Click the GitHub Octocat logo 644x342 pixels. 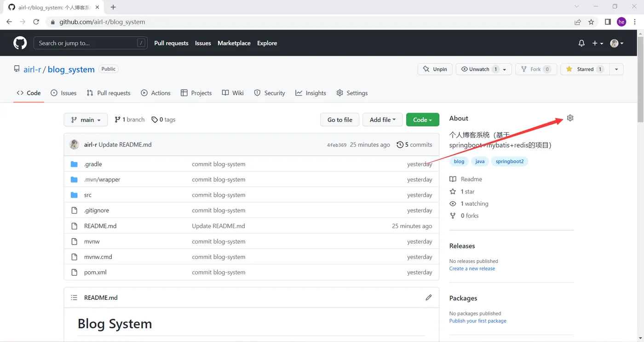tap(20, 43)
